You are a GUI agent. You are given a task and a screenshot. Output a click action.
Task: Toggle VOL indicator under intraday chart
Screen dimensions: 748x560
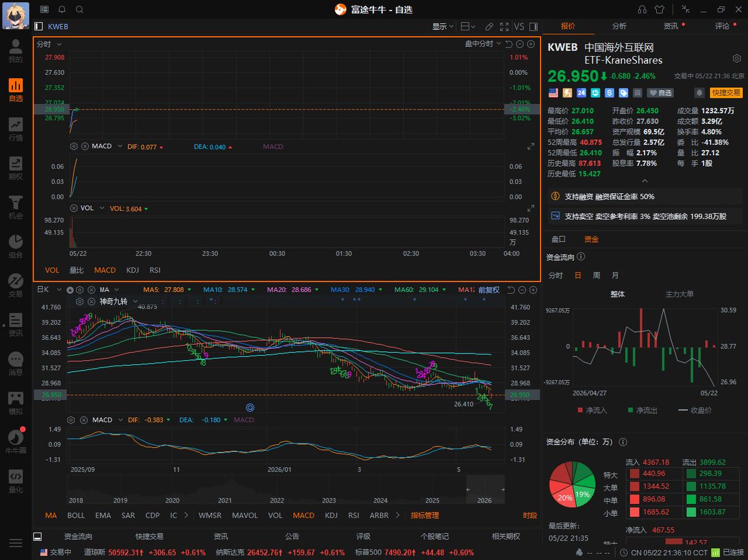point(52,270)
